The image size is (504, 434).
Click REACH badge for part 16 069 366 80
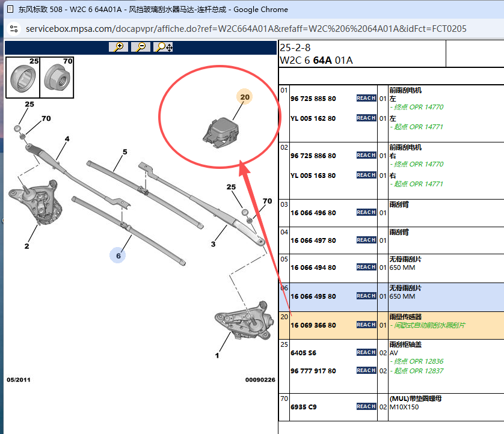366,325
